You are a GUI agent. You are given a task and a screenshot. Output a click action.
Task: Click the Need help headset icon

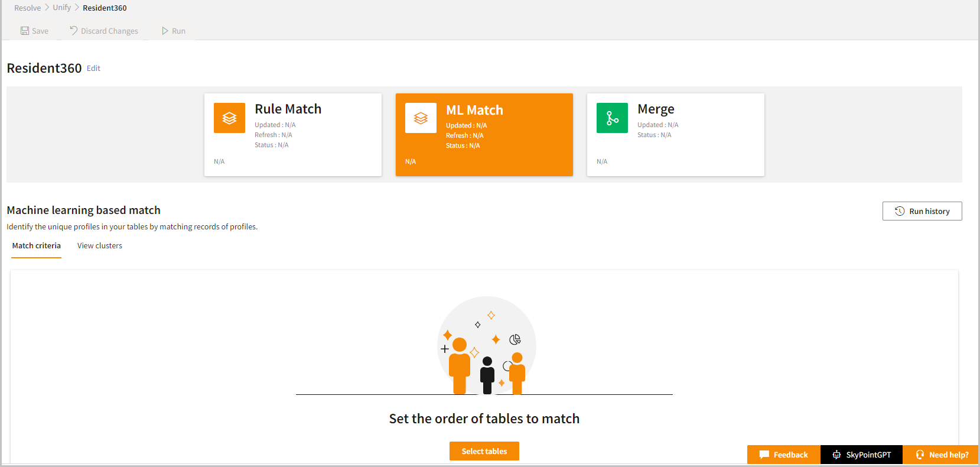pos(920,455)
